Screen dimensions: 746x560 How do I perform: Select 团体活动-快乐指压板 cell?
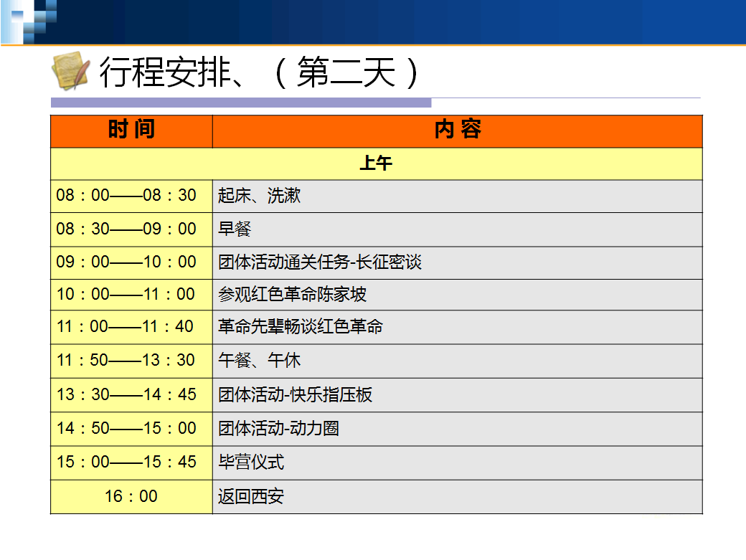(x=457, y=395)
